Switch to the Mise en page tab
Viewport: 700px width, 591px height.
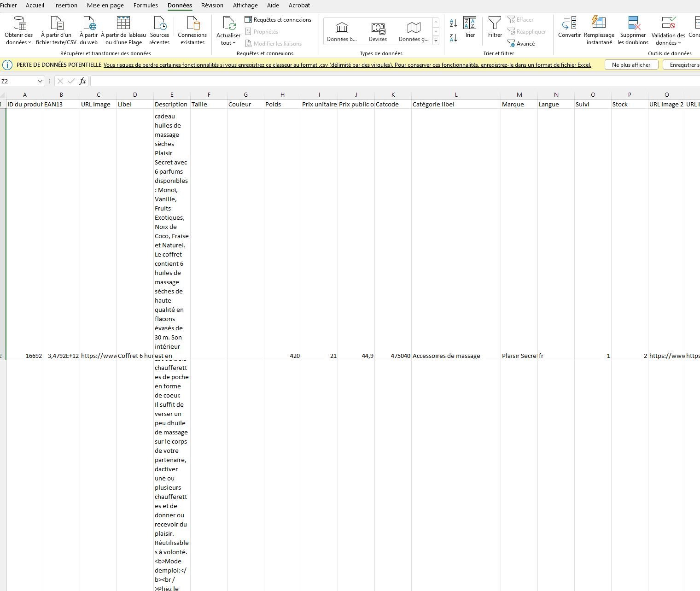click(105, 6)
